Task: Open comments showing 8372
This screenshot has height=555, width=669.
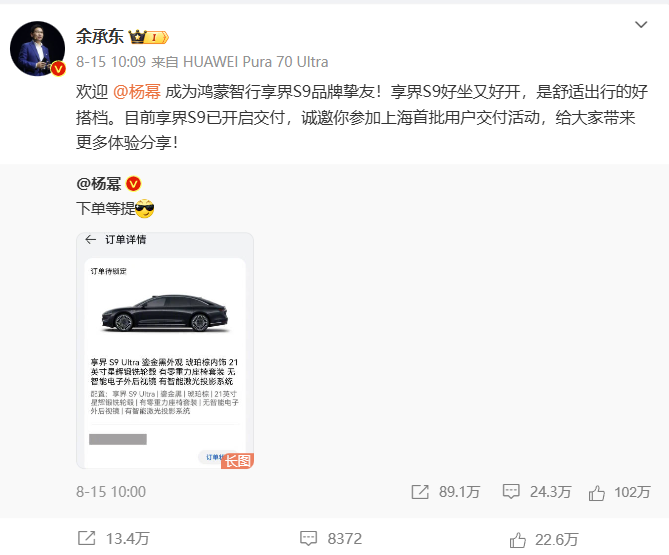Action: click(x=331, y=538)
